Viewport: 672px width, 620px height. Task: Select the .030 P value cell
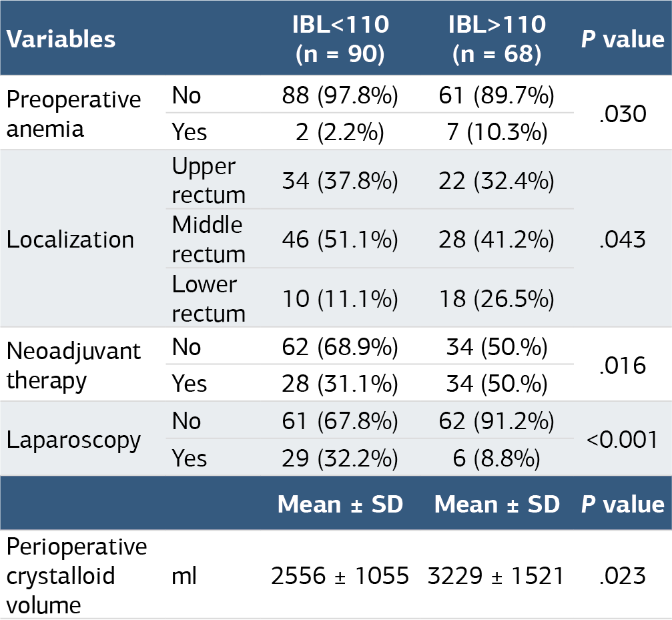pos(623,114)
